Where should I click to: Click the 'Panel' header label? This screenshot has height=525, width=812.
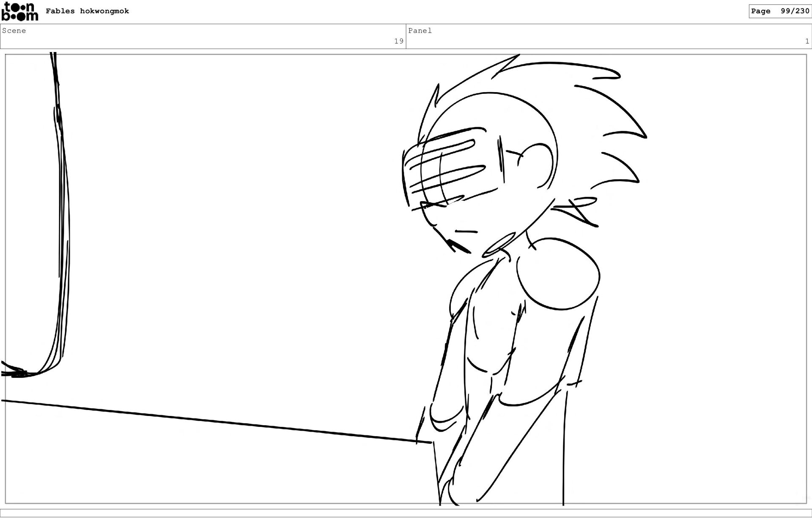coord(420,31)
